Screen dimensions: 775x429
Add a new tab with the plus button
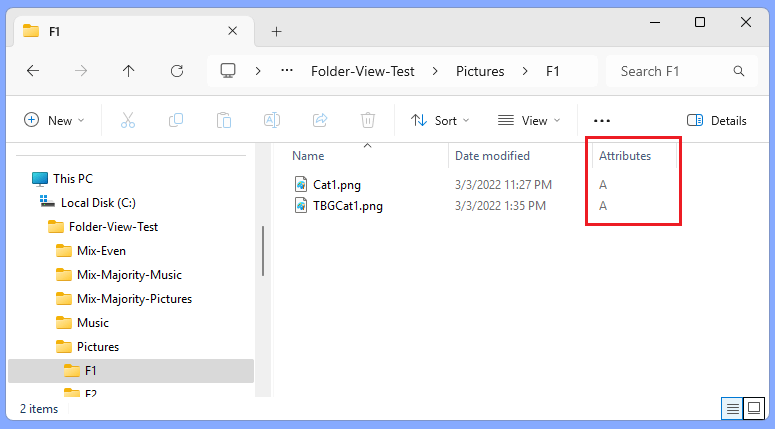(x=276, y=32)
